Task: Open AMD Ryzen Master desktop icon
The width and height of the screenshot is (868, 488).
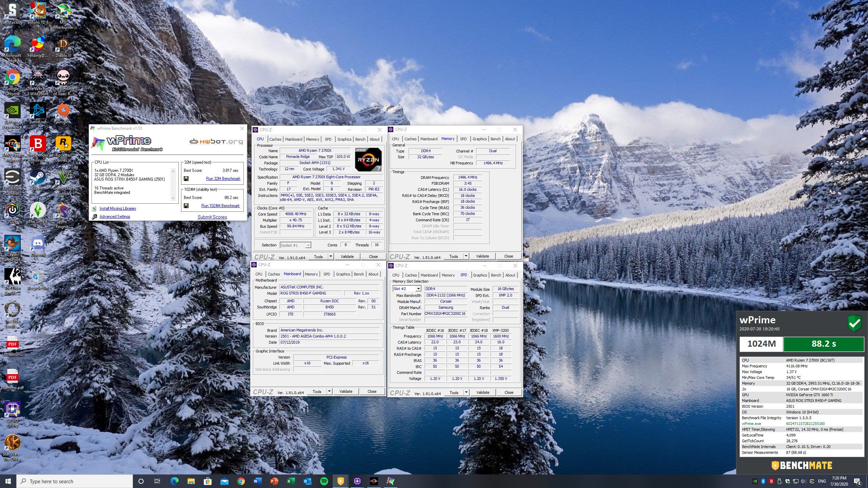Action: (12, 149)
